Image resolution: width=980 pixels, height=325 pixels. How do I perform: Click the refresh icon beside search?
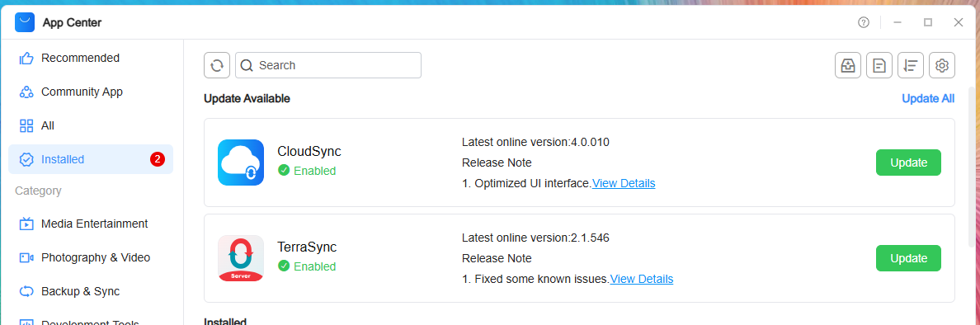point(217,65)
